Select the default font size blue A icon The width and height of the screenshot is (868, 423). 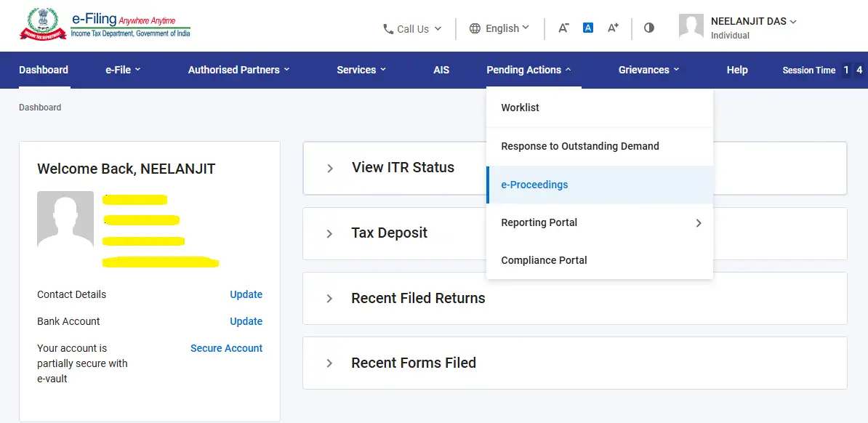pos(587,28)
